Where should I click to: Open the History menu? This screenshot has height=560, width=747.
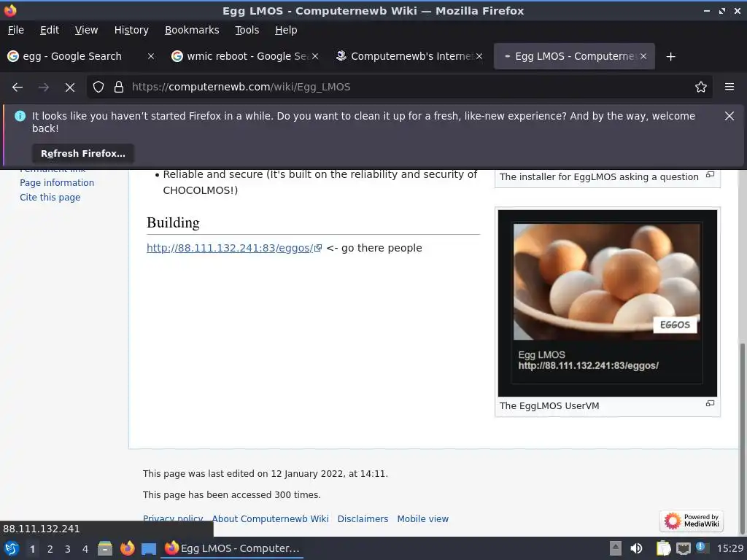tap(131, 30)
